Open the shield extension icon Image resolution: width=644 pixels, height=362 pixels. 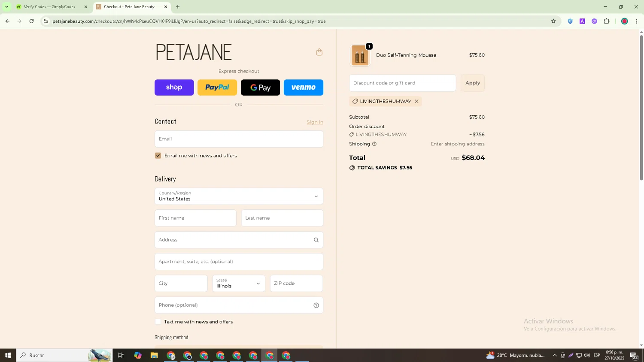click(x=570, y=21)
